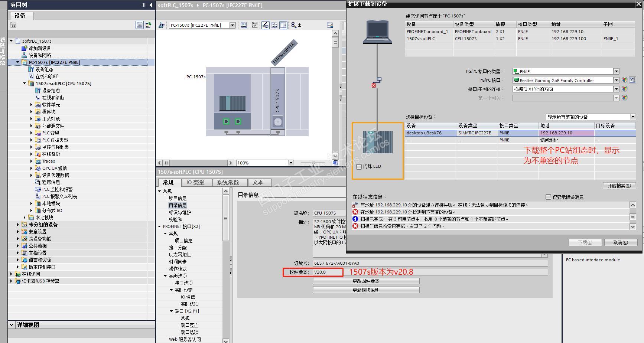
Task: Open the 100% zoom level dropdown
Action: [291, 163]
